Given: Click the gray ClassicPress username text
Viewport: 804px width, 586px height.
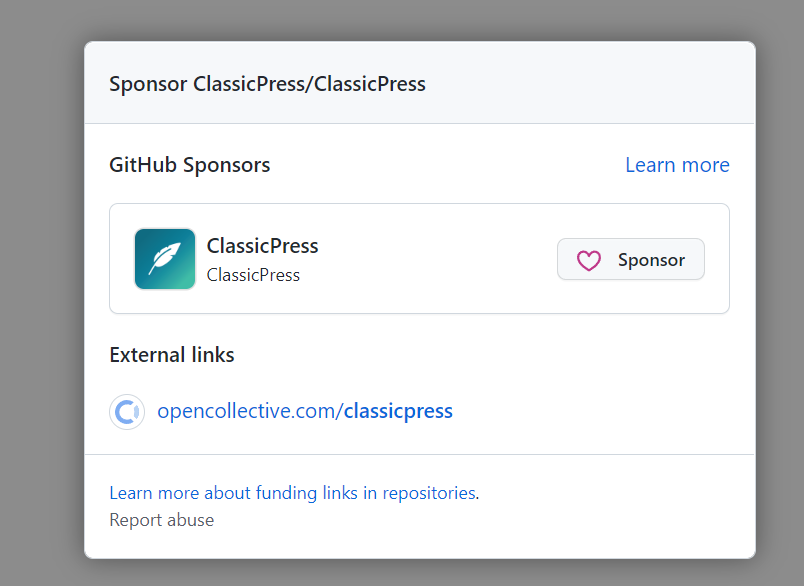Looking at the screenshot, I should pyautogui.click(x=253, y=275).
